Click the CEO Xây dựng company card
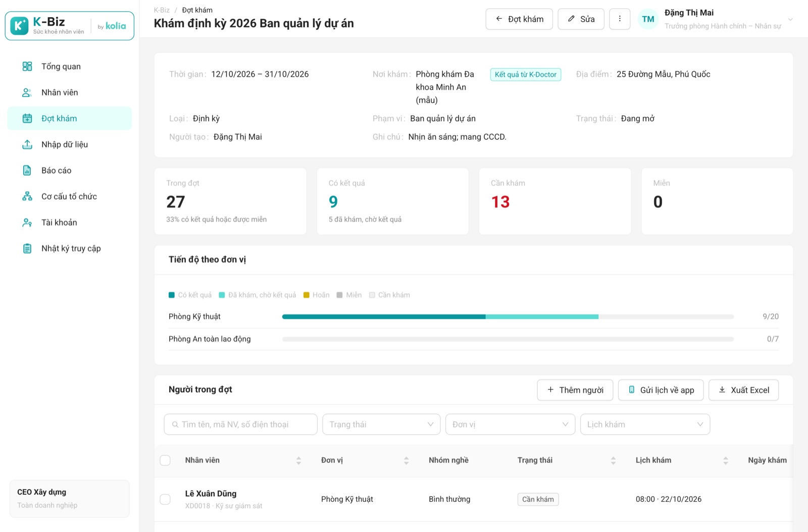808x532 pixels. [70, 499]
